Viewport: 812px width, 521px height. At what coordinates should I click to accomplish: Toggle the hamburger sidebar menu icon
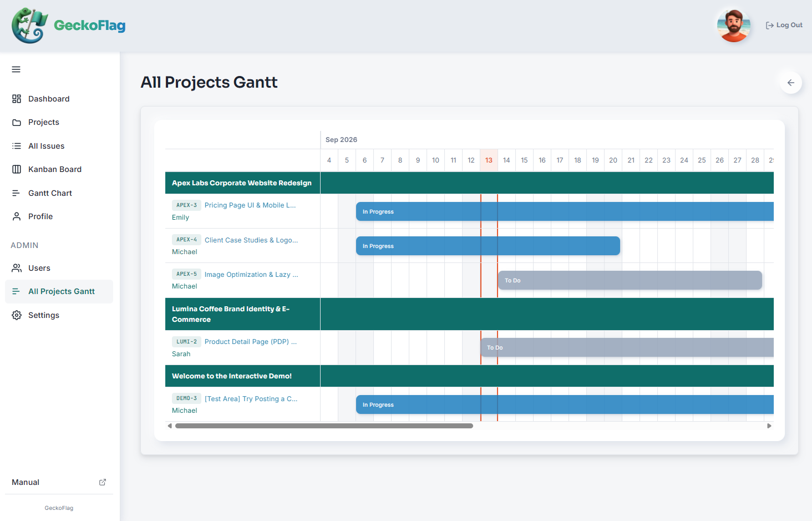point(16,69)
